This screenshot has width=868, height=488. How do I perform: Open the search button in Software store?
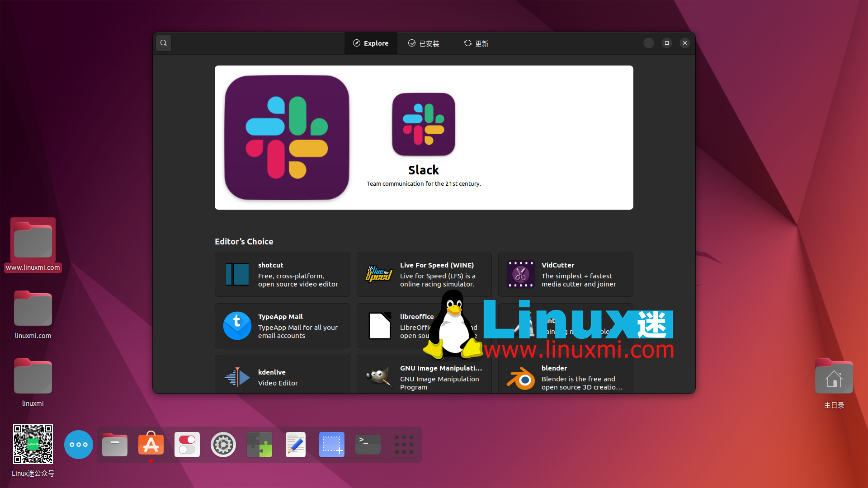click(x=164, y=43)
